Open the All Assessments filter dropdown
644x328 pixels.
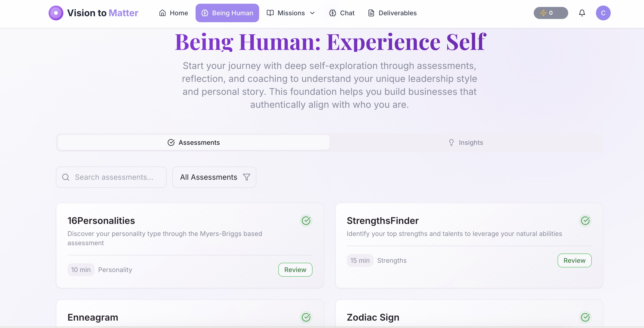pos(214,177)
